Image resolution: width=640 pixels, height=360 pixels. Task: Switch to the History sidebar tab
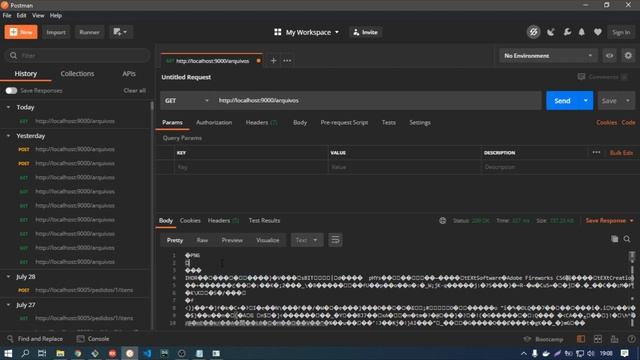pos(26,73)
